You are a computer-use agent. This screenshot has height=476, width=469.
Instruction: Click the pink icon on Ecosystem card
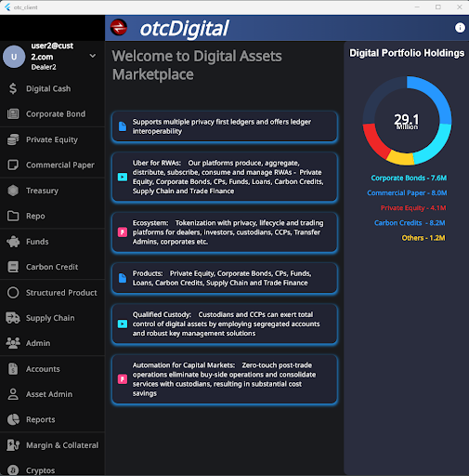pyautogui.click(x=123, y=232)
